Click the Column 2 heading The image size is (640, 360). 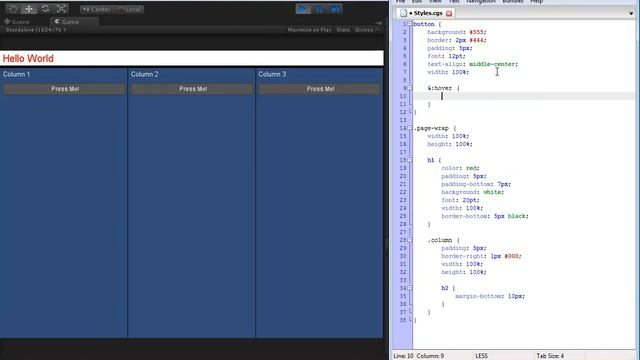[144, 74]
